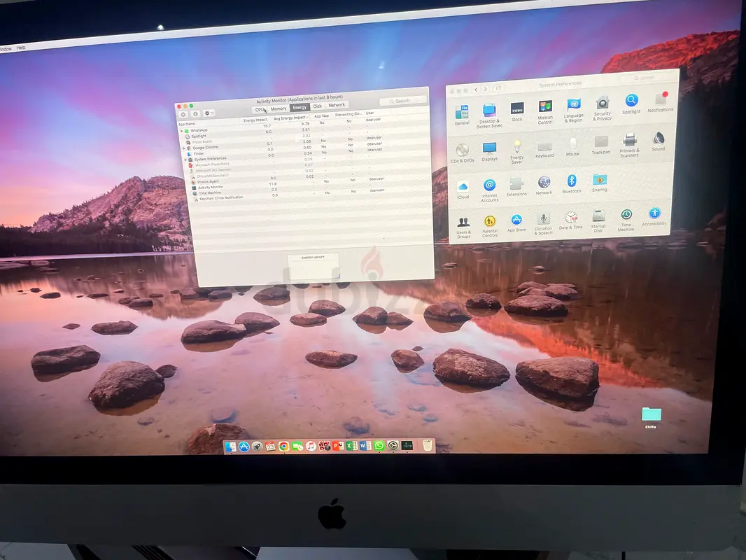
Task: Go back in System Preferences
Action: (x=476, y=90)
